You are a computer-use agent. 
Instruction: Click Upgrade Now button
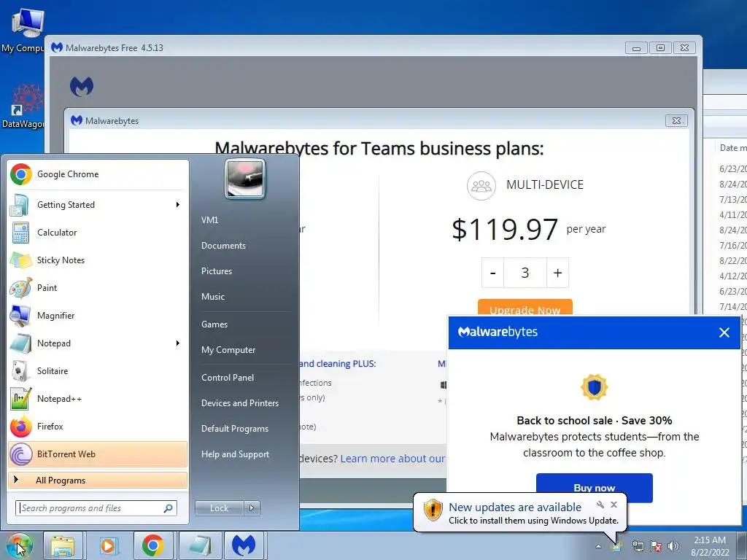(525, 308)
